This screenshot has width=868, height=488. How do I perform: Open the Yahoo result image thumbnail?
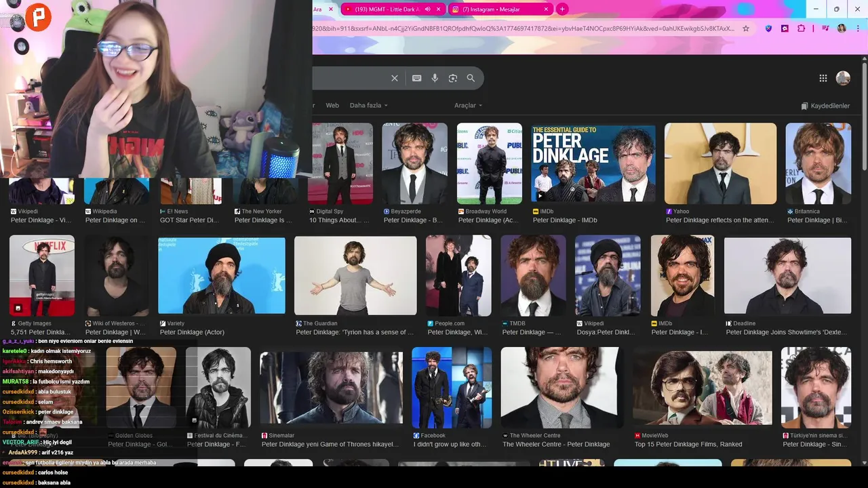click(x=721, y=163)
